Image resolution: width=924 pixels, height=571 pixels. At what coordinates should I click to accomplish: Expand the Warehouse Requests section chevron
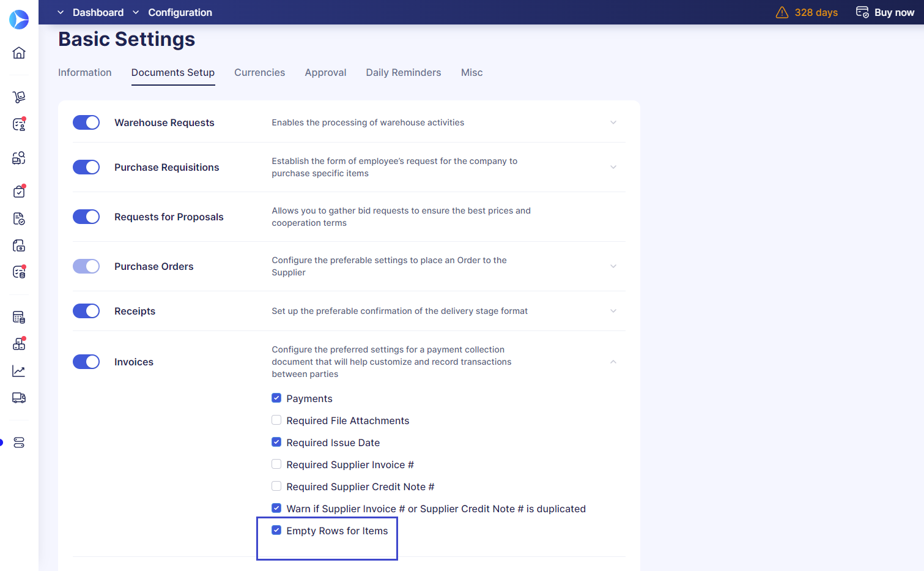coord(613,122)
